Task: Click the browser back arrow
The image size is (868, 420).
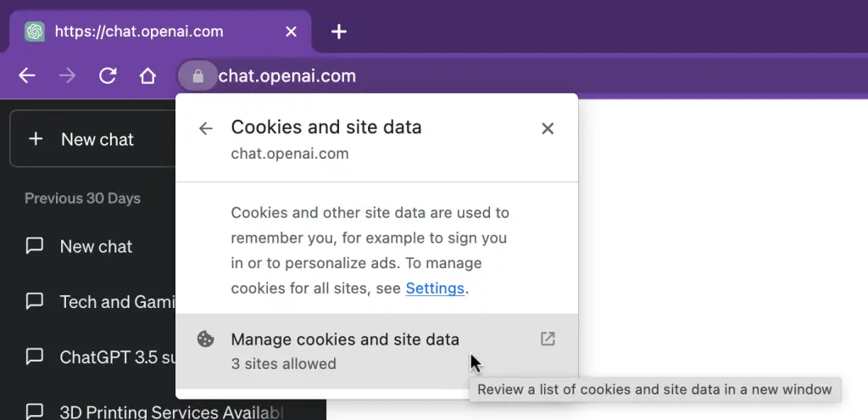Action: click(26, 76)
